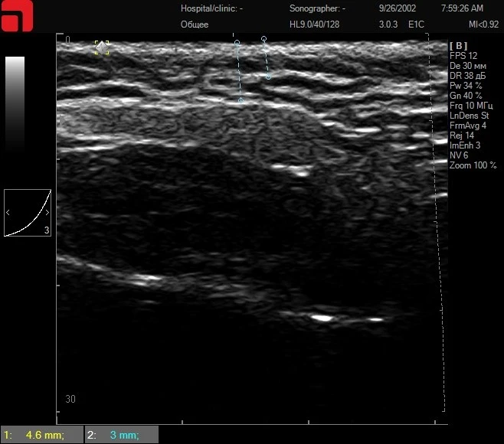The width and height of the screenshot is (504, 444).
Task: Click right arrow on gamma curve box
Action: (47, 212)
